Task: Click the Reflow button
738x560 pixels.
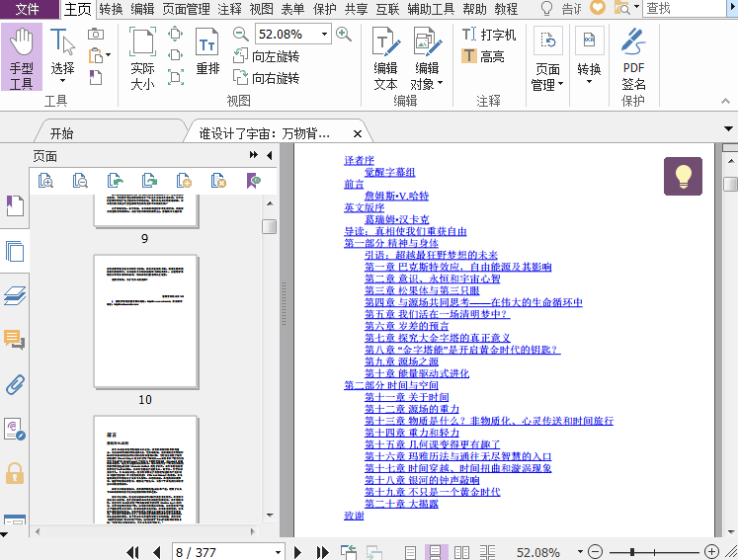Action: [207, 51]
